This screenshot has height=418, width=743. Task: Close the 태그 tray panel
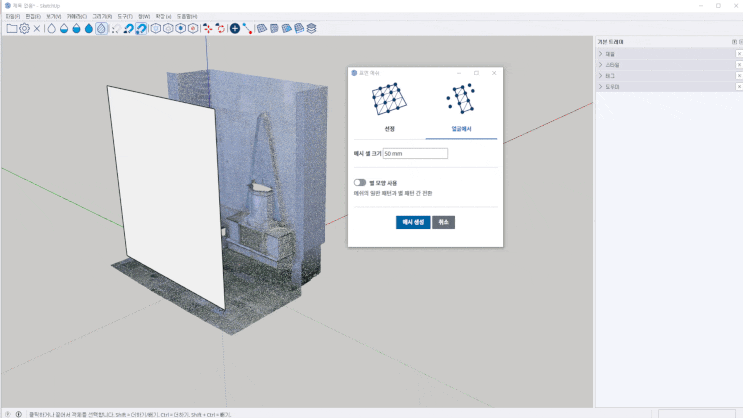[x=739, y=75]
